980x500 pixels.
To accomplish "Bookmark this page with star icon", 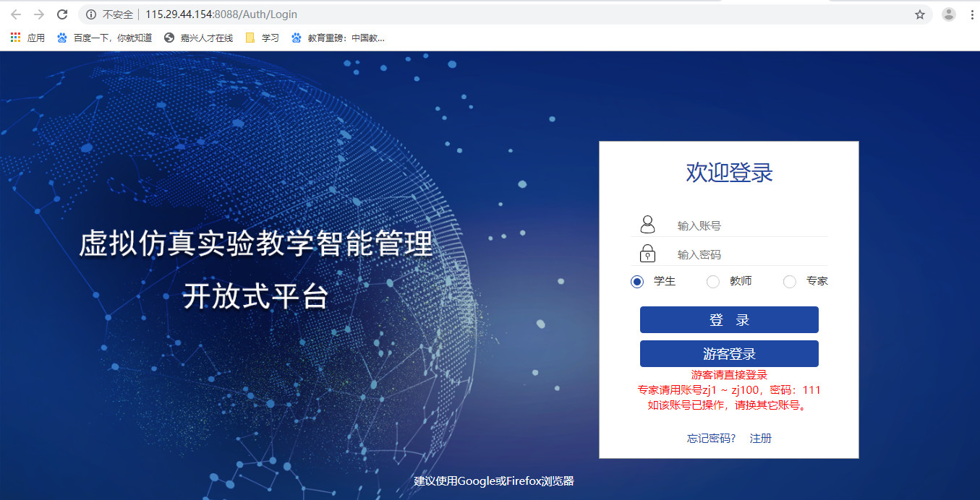I will coord(920,14).
